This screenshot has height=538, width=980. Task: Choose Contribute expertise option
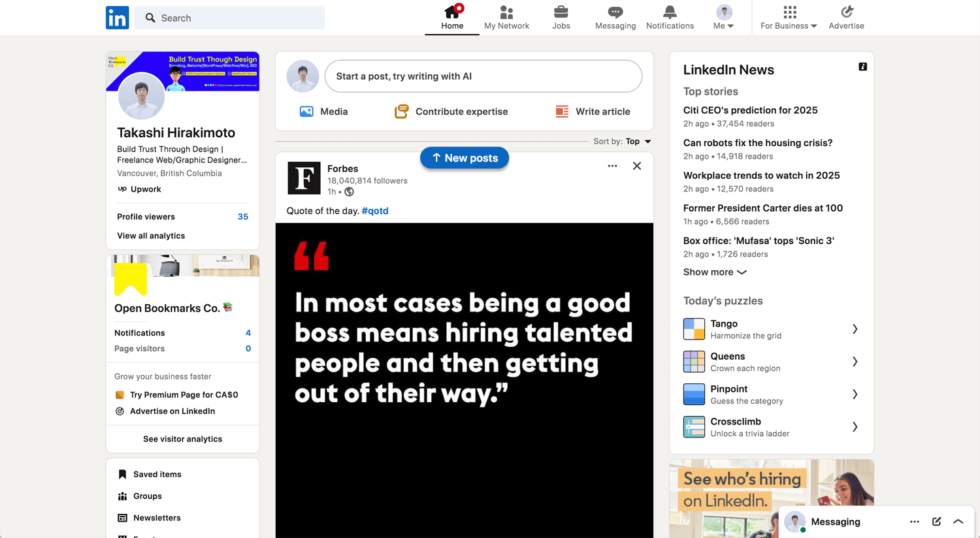[x=451, y=112]
